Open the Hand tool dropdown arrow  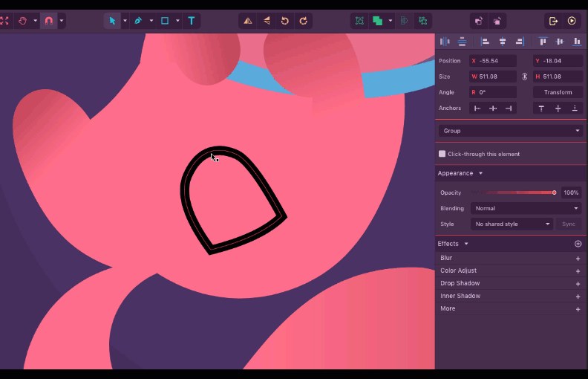35,21
